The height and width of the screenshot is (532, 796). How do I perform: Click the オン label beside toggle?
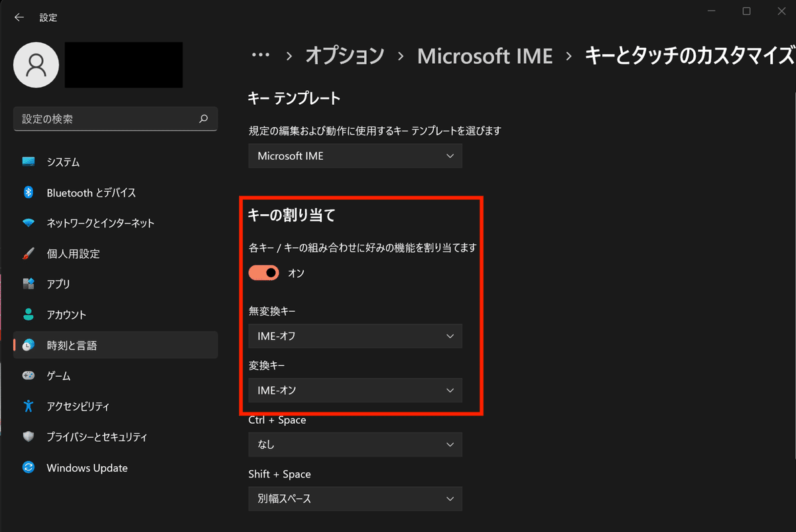[x=296, y=273]
